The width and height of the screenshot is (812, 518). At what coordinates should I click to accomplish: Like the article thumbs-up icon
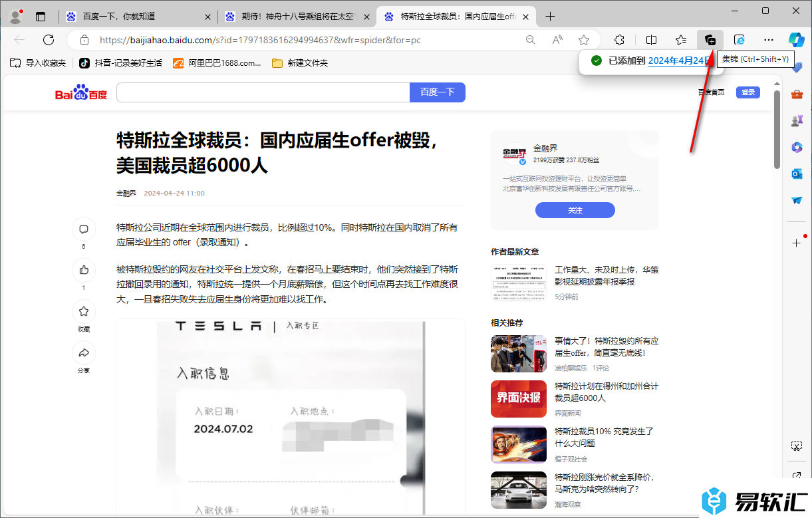click(x=84, y=270)
